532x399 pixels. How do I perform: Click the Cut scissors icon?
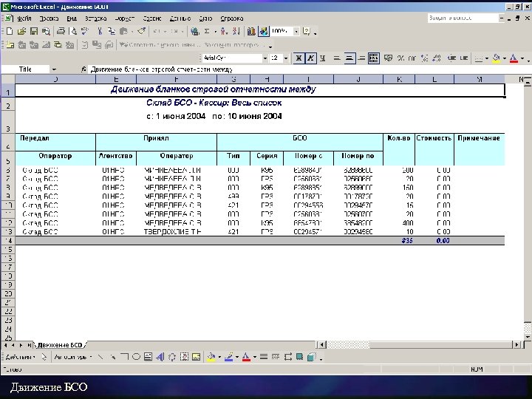pos(99,32)
